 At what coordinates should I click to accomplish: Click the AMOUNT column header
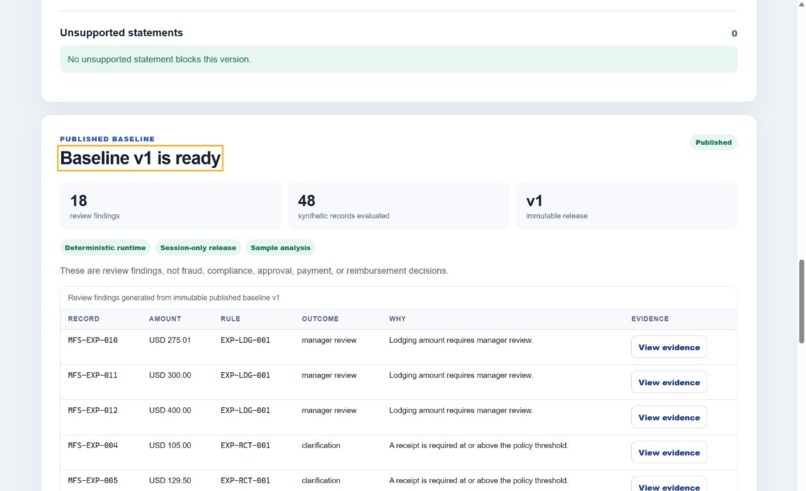165,319
